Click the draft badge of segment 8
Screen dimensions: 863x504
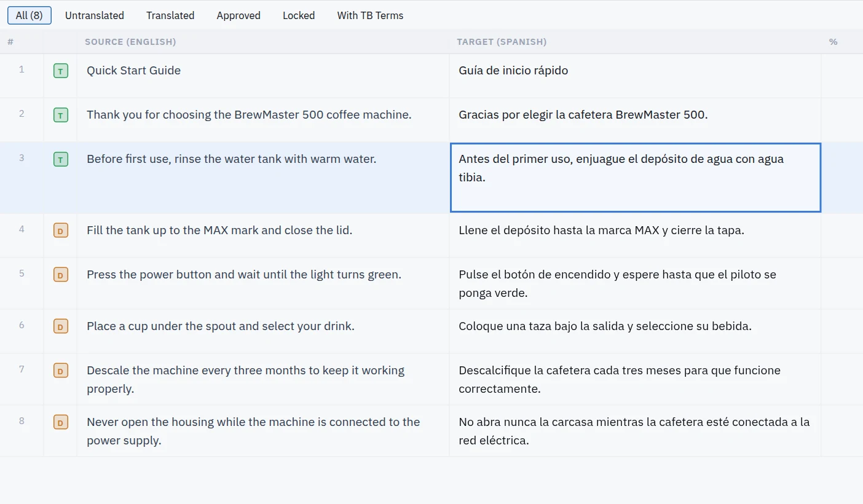coord(60,423)
